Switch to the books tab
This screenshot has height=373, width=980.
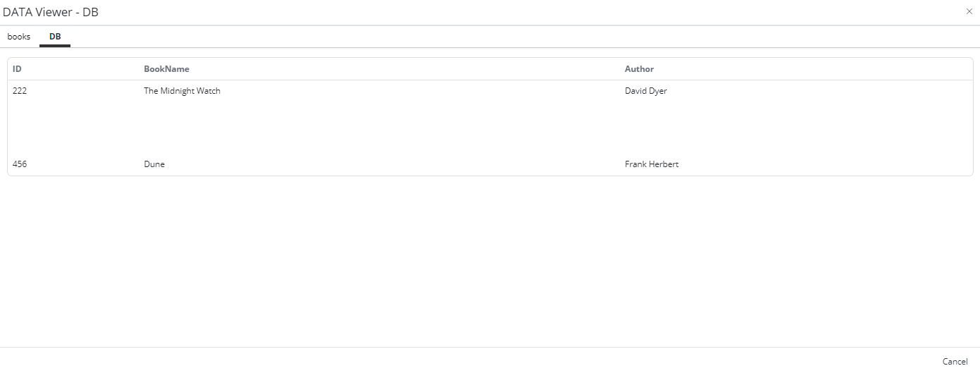pyautogui.click(x=19, y=37)
